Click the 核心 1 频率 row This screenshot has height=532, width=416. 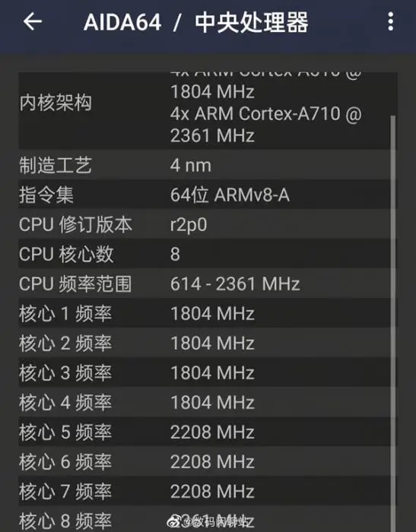tap(208, 313)
